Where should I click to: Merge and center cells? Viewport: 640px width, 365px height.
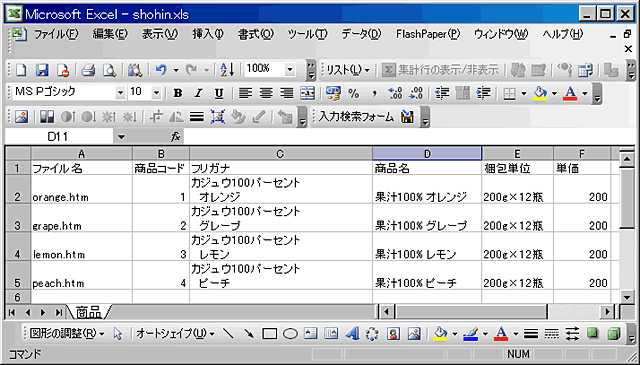[307, 93]
